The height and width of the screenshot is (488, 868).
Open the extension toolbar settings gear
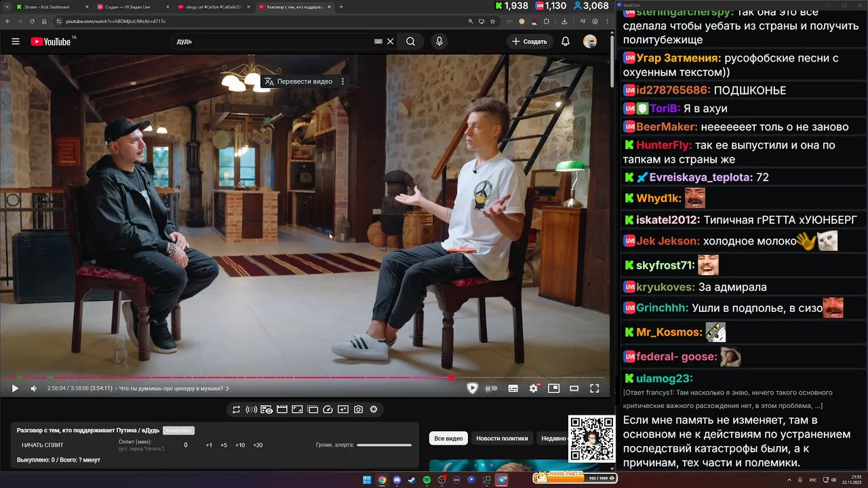pos(374,409)
